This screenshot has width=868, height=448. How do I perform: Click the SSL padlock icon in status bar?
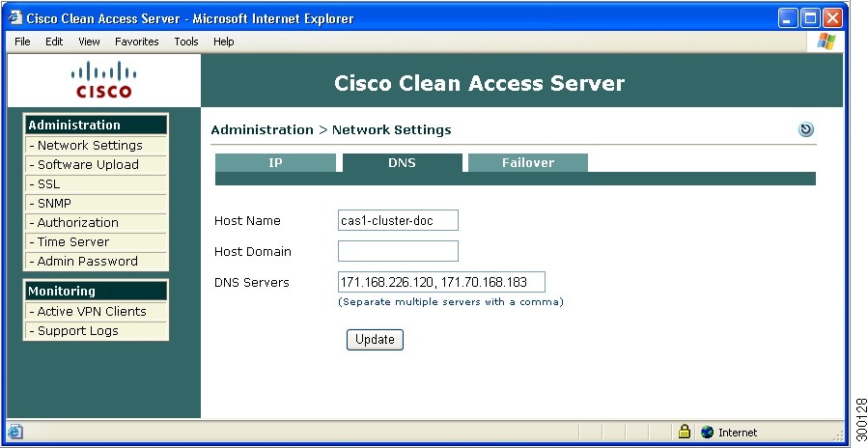684,432
